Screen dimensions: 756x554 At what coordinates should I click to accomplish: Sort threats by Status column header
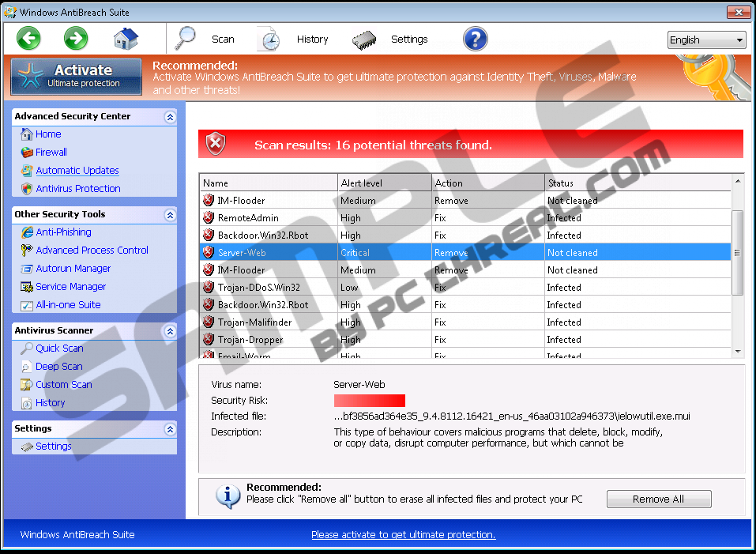click(x=638, y=183)
